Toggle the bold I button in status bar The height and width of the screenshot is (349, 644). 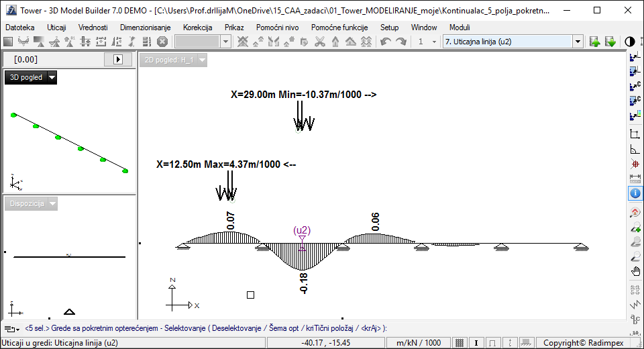coord(476,342)
